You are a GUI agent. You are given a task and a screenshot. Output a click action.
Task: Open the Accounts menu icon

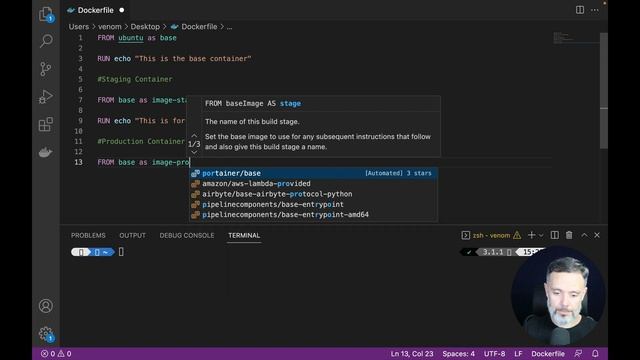coord(46,306)
